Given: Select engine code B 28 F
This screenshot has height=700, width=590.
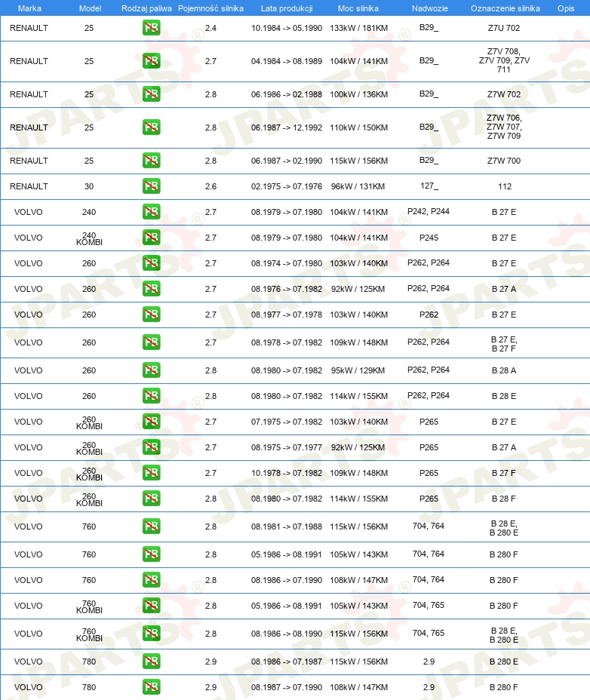Looking at the screenshot, I should coord(503,499).
